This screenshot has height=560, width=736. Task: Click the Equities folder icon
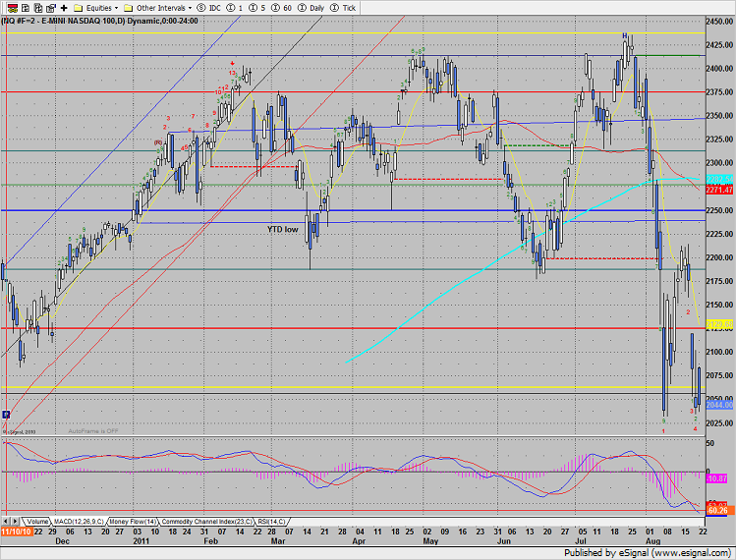click(79, 8)
